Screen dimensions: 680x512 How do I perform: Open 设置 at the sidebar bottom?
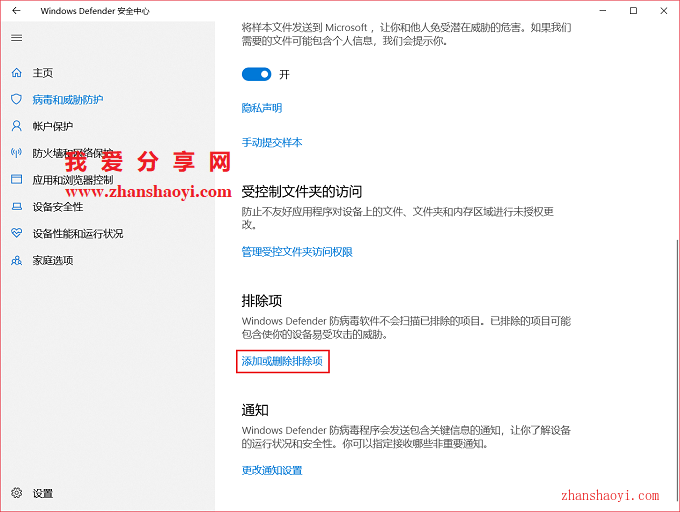43,493
